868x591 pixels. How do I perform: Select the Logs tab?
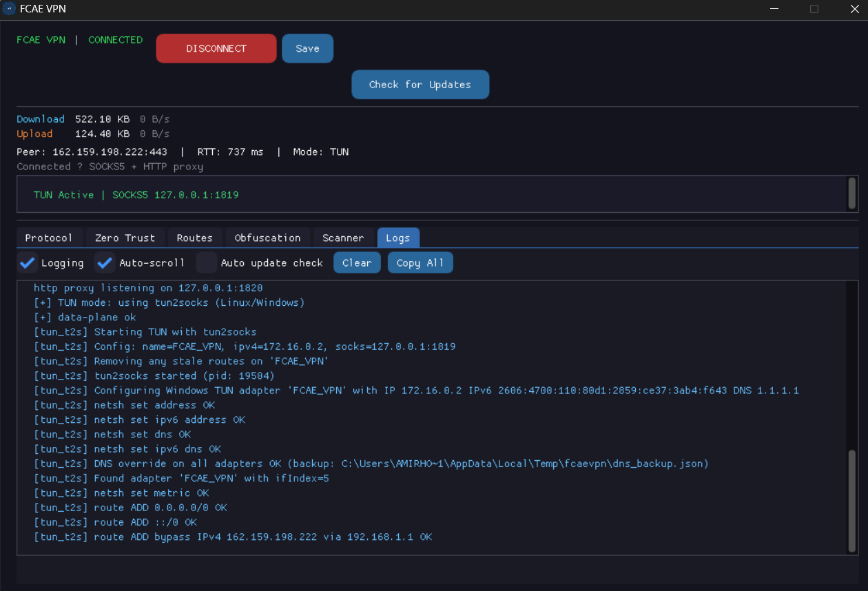[x=398, y=238]
